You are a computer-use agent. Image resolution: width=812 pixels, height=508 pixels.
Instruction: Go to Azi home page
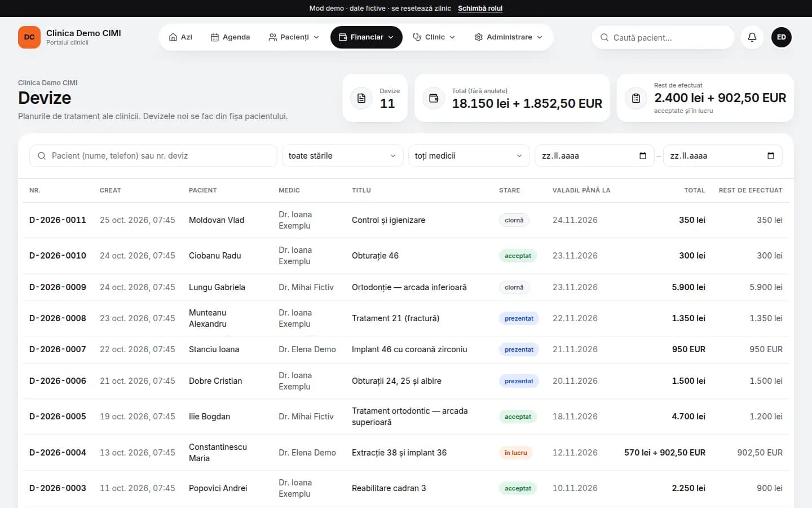180,37
